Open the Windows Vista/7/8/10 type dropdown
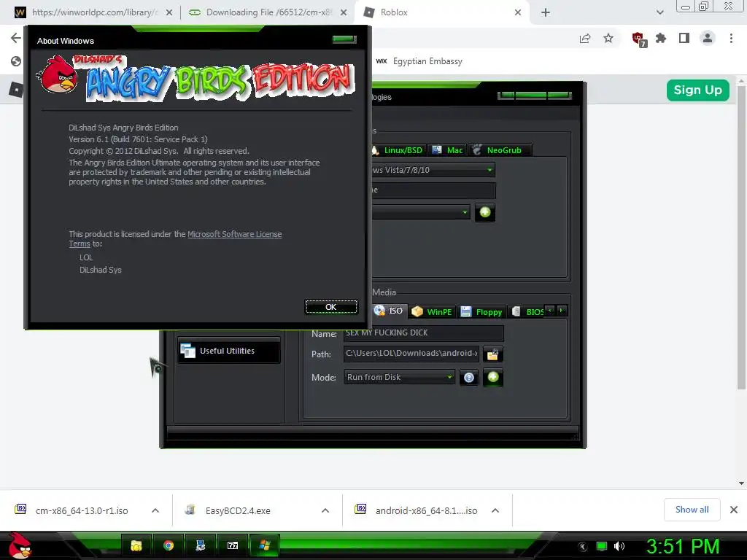The width and height of the screenshot is (747, 560). [433, 169]
